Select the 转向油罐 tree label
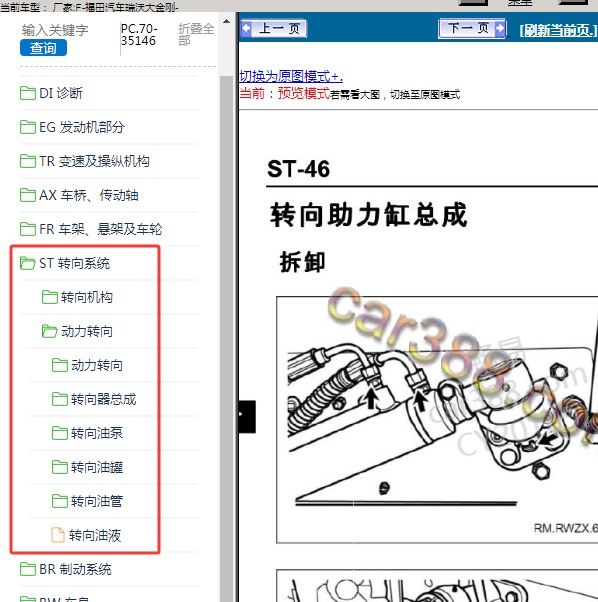This screenshot has height=602, width=598. point(97,467)
